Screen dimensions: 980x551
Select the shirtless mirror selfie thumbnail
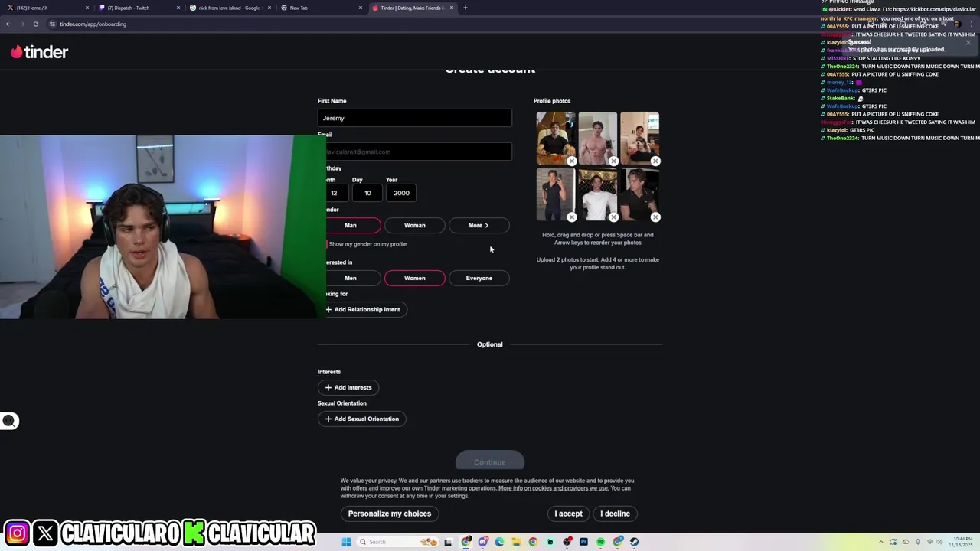[597, 138]
